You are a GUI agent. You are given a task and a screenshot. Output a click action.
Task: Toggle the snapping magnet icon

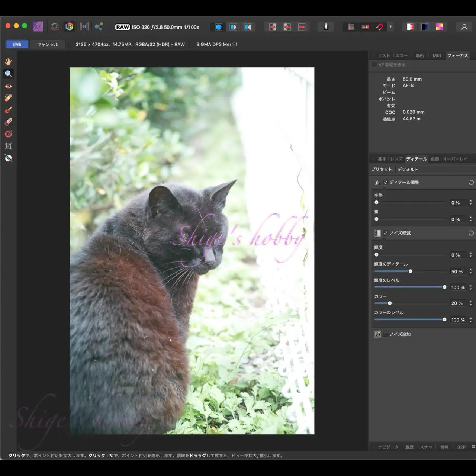click(379, 27)
